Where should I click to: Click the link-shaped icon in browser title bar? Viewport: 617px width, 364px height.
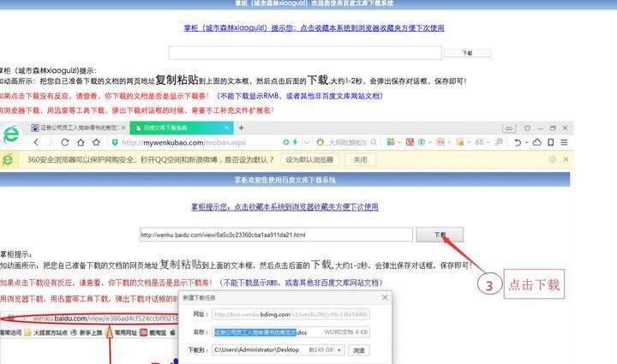(x=509, y=128)
